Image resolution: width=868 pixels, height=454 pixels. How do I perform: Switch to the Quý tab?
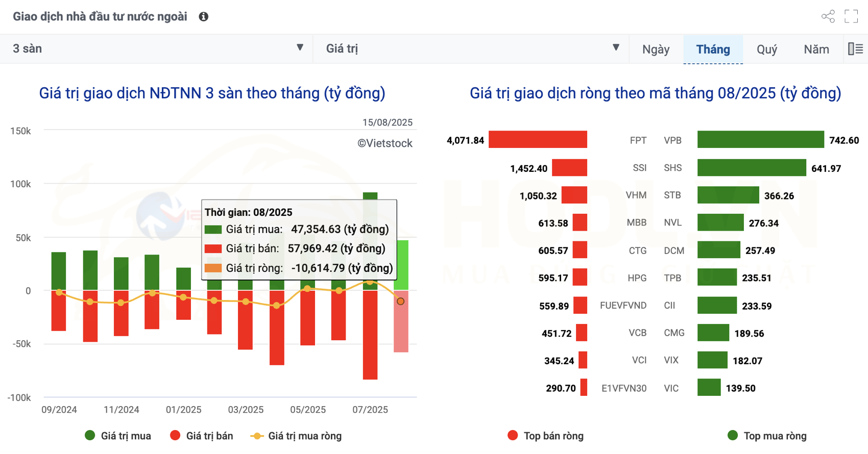click(766, 49)
